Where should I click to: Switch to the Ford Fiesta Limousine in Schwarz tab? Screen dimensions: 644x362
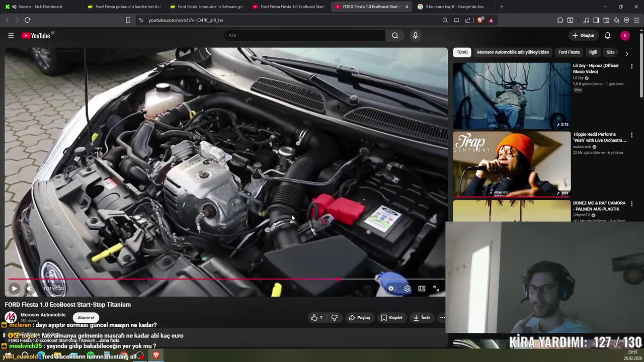coord(207,7)
